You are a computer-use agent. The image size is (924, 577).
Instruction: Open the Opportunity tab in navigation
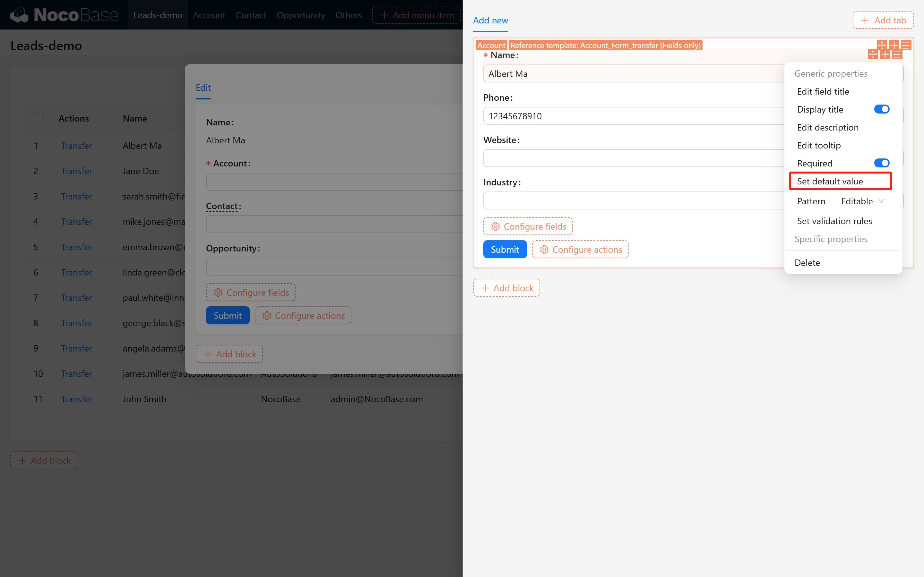301,15
